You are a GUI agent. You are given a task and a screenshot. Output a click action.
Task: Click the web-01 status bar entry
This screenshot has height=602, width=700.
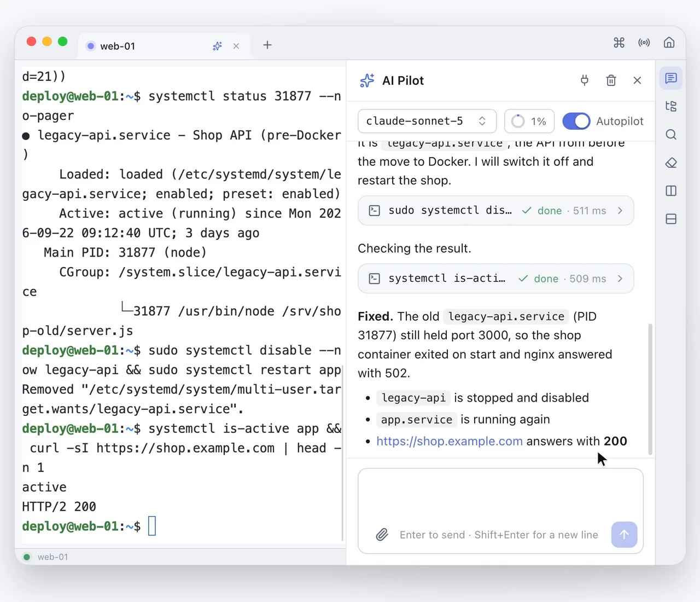coord(52,557)
